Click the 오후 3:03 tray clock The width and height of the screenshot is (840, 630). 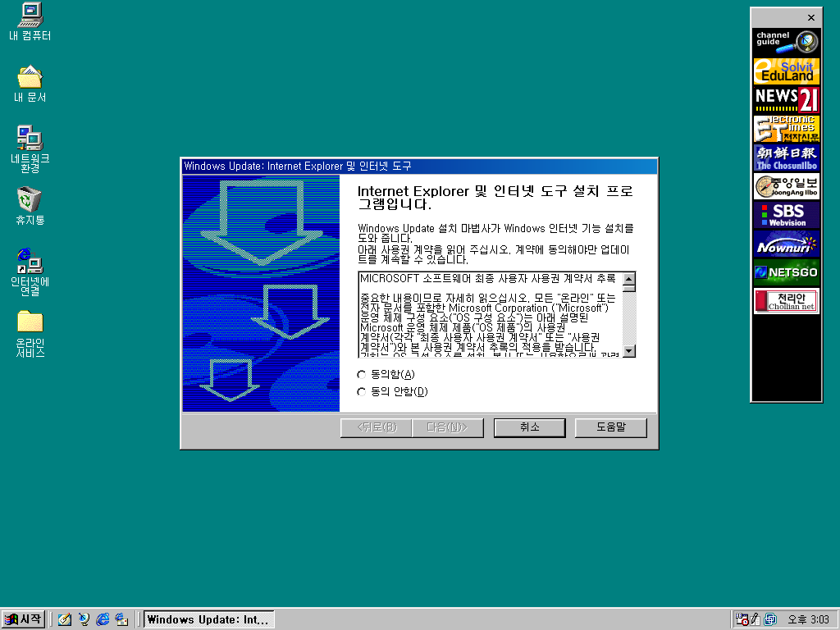[x=808, y=620]
